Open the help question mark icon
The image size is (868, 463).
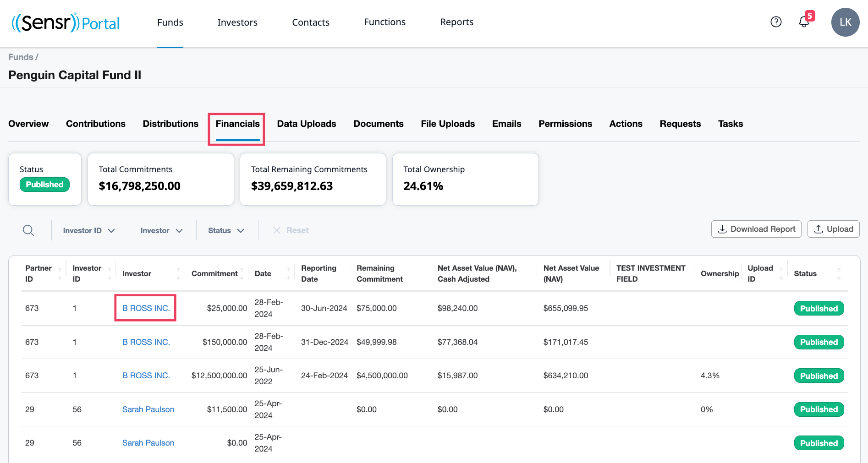pyautogui.click(x=776, y=22)
